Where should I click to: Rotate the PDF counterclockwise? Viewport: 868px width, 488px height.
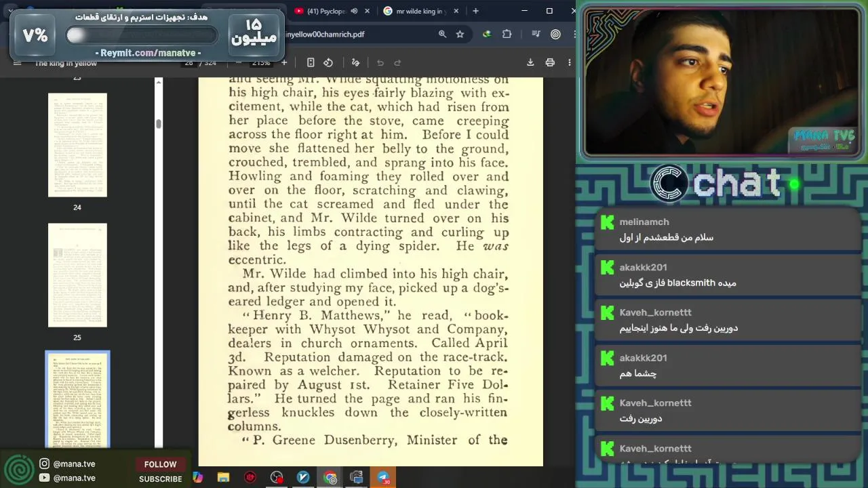328,62
